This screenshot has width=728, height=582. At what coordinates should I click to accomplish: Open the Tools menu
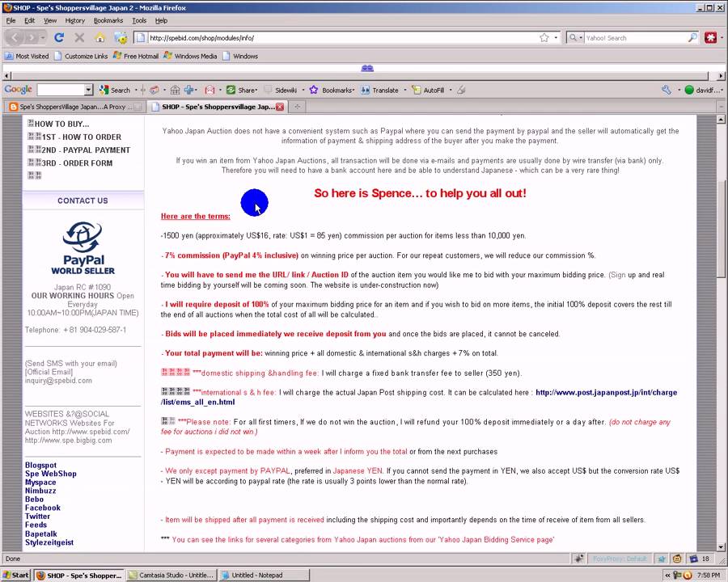[x=139, y=20]
